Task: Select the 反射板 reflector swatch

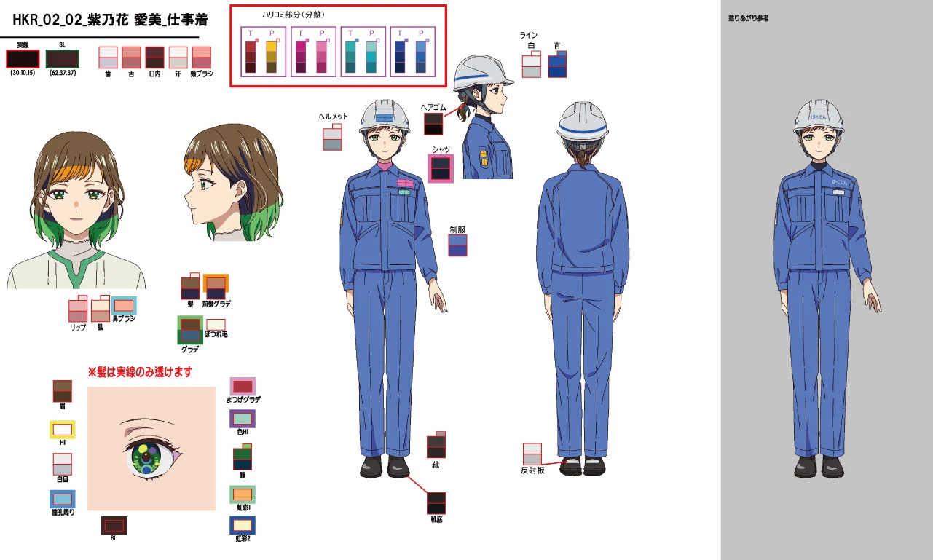Action: click(532, 454)
